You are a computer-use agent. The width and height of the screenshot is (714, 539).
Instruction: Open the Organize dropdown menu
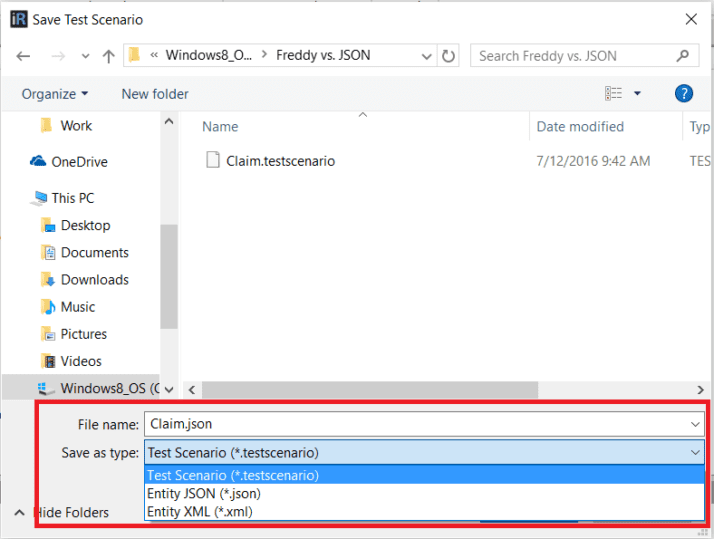pyautogui.click(x=55, y=93)
